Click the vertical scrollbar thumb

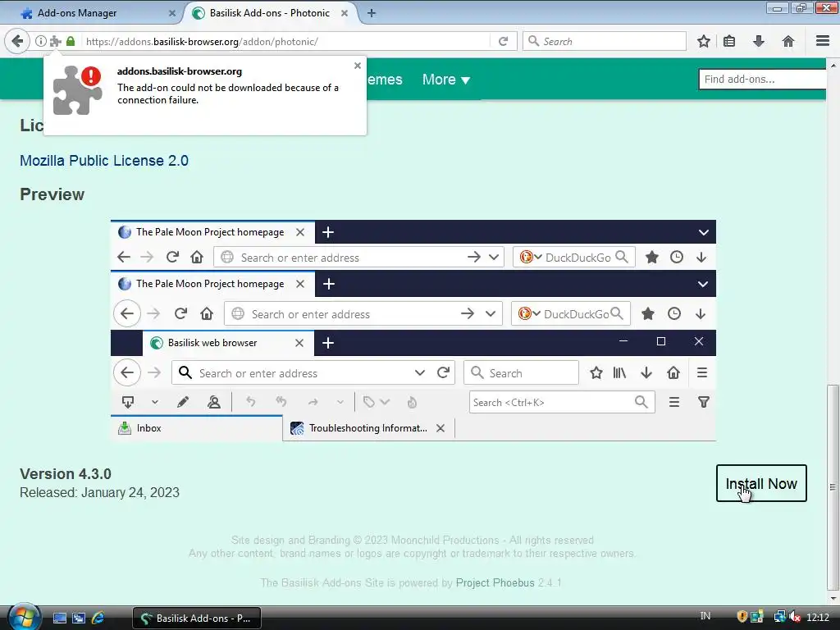tap(833, 487)
